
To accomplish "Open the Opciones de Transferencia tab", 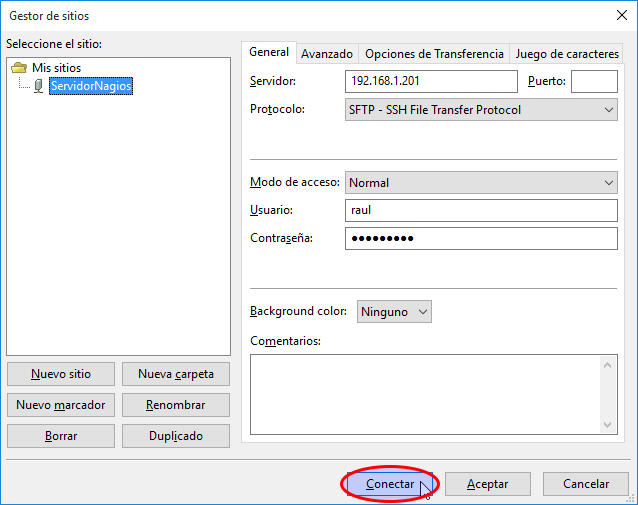I will click(x=434, y=54).
